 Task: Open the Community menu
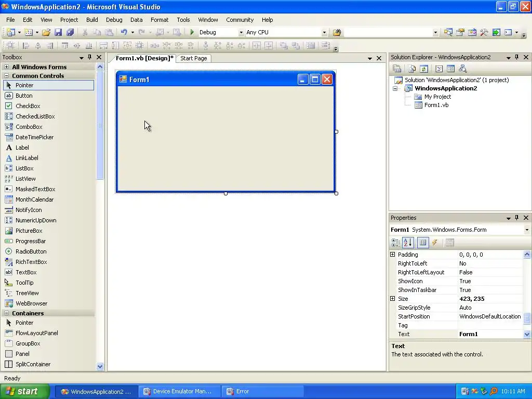pos(240,20)
